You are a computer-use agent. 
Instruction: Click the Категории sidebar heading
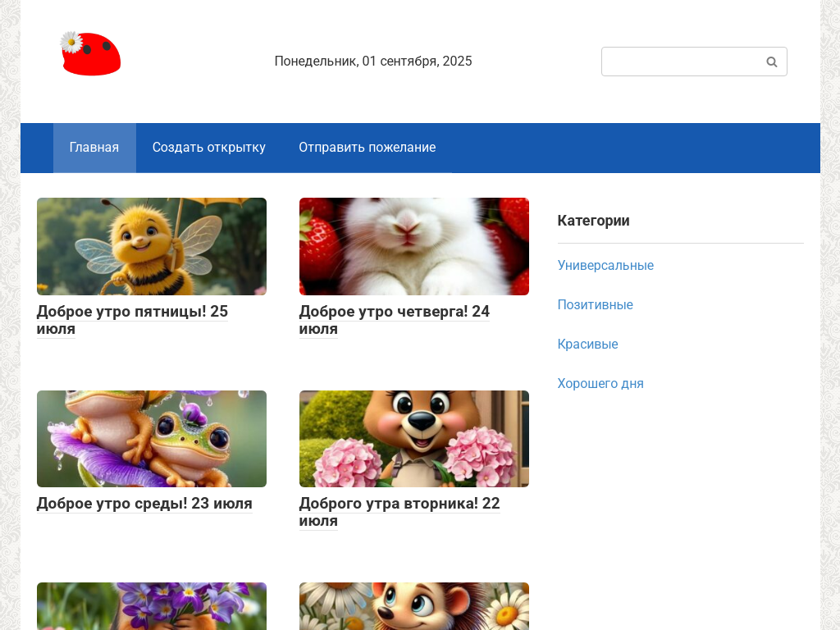594,221
